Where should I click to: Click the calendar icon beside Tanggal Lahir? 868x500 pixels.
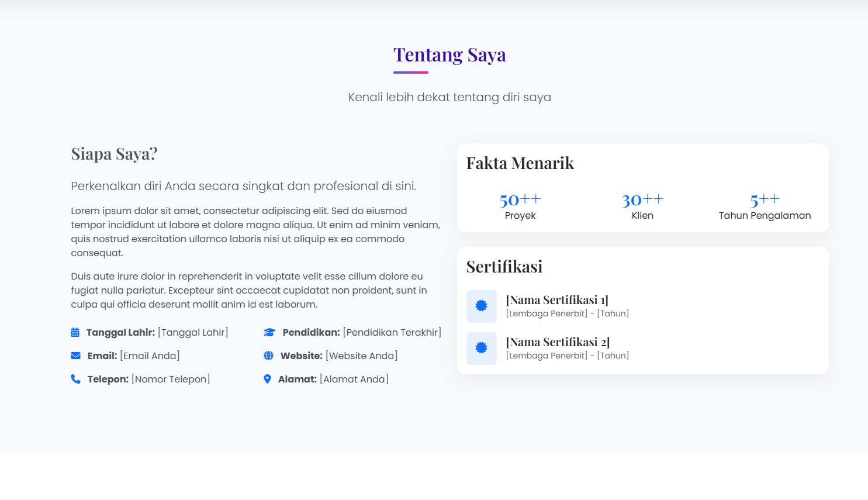pos(75,332)
